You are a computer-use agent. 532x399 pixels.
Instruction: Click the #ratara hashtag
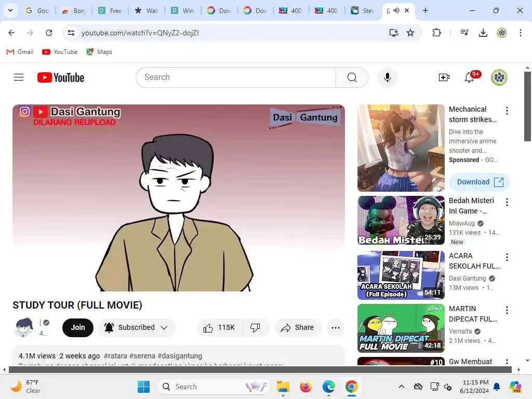click(115, 356)
